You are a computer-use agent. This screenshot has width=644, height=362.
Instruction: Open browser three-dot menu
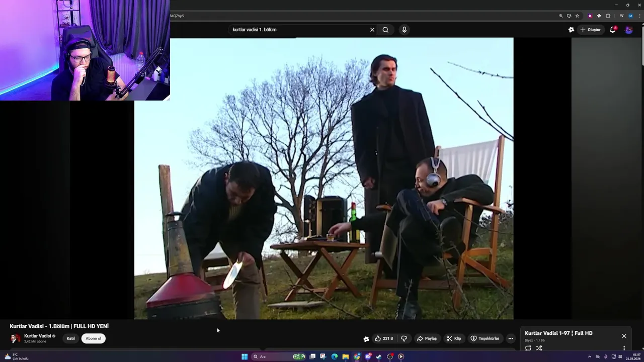[x=639, y=16]
